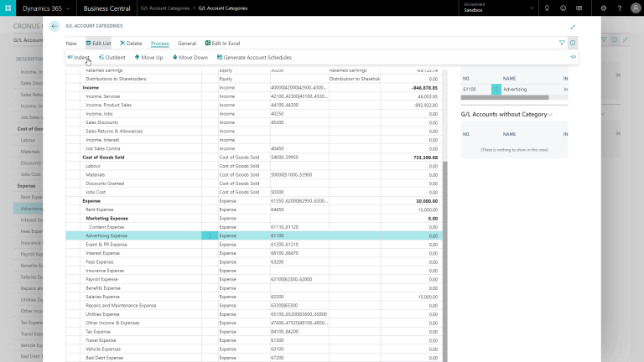Select the Event & PR Expense row
Screen dimensions: 644x362
pyautogui.click(x=254, y=245)
